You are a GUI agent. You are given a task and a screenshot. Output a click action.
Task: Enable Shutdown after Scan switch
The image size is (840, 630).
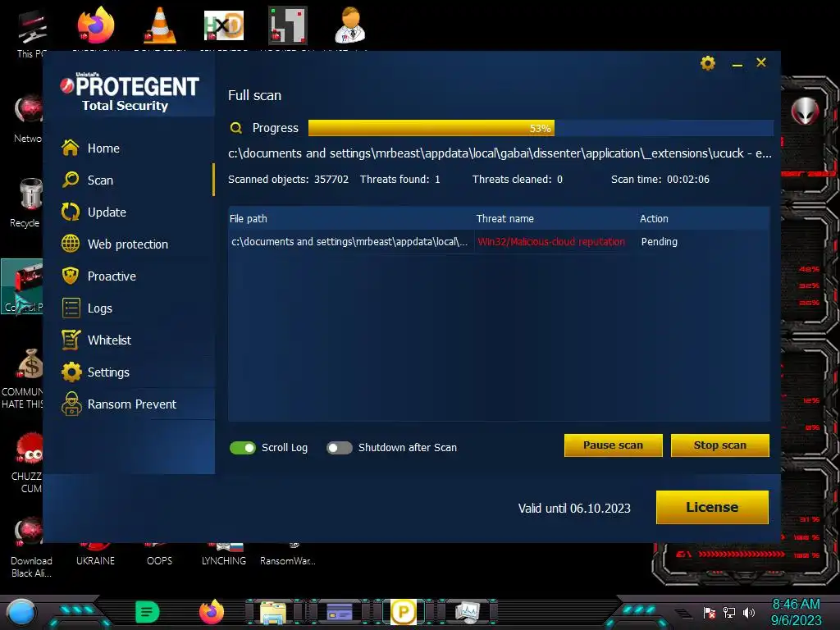point(339,448)
